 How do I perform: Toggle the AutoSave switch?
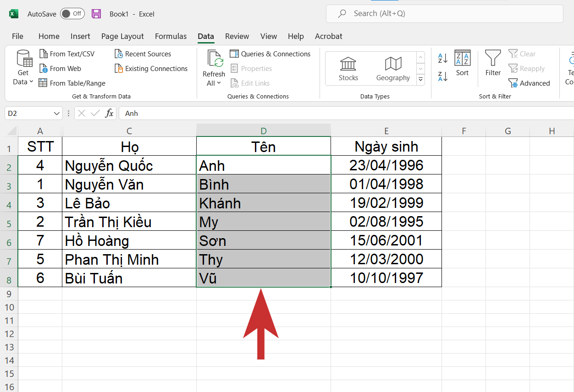(x=72, y=14)
